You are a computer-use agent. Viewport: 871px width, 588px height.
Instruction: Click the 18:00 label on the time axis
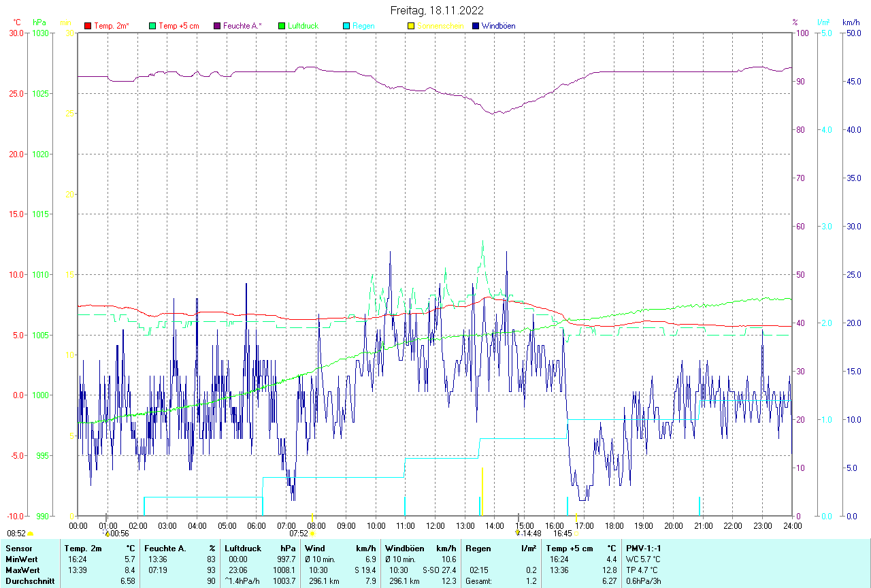click(614, 525)
